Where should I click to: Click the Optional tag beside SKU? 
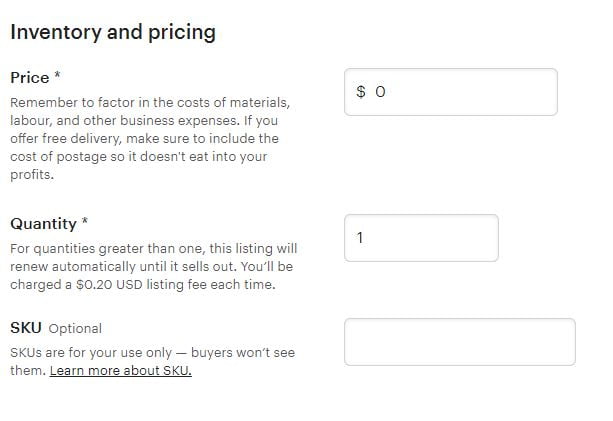coord(75,328)
